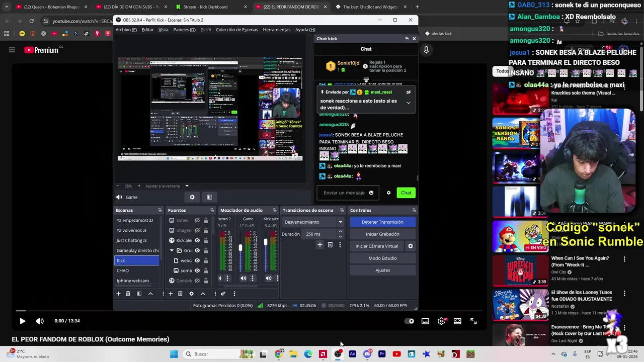Open Paneles menu in OBS
The height and width of the screenshot is (362, 644).
[x=184, y=30]
